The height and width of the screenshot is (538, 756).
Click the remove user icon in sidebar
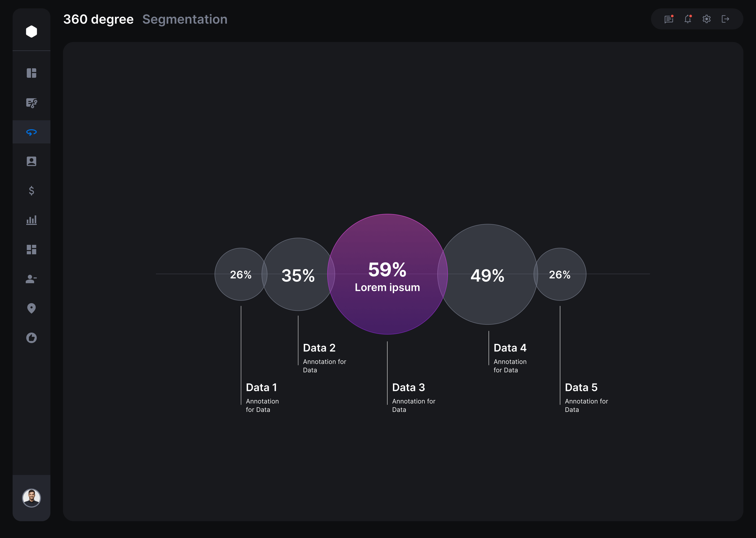31,279
